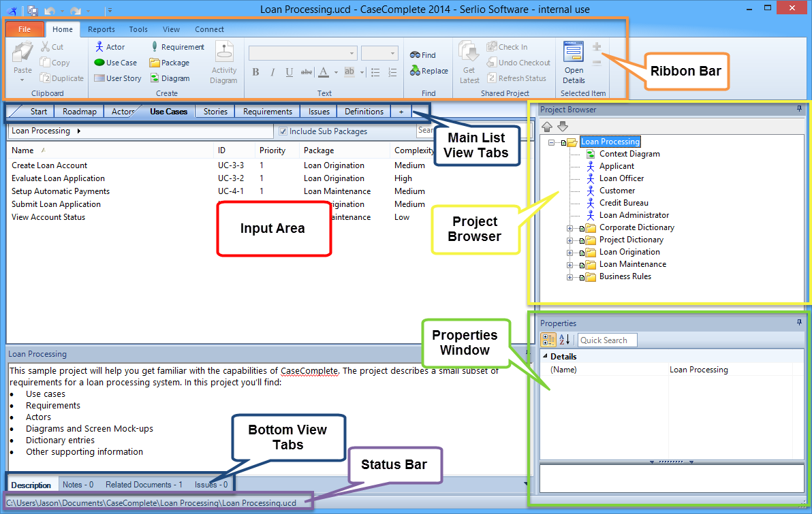
Task: Pin the Project Browser panel
Action: click(x=799, y=109)
